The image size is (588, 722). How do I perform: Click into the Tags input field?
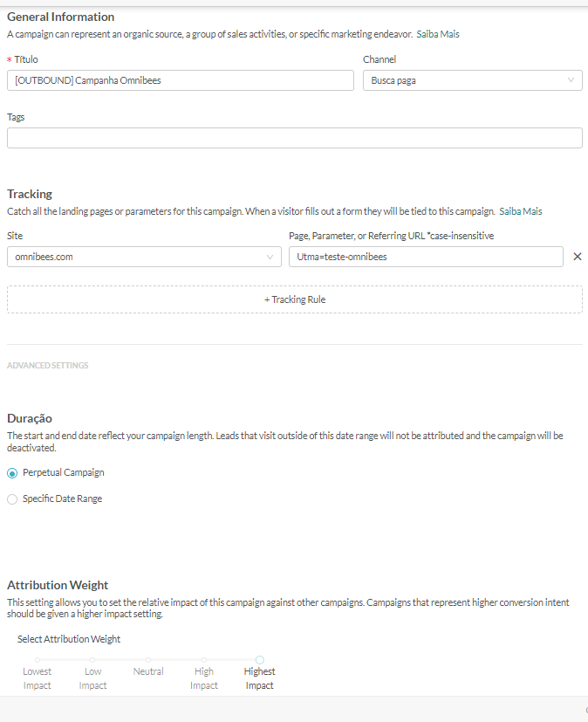pyautogui.click(x=294, y=138)
